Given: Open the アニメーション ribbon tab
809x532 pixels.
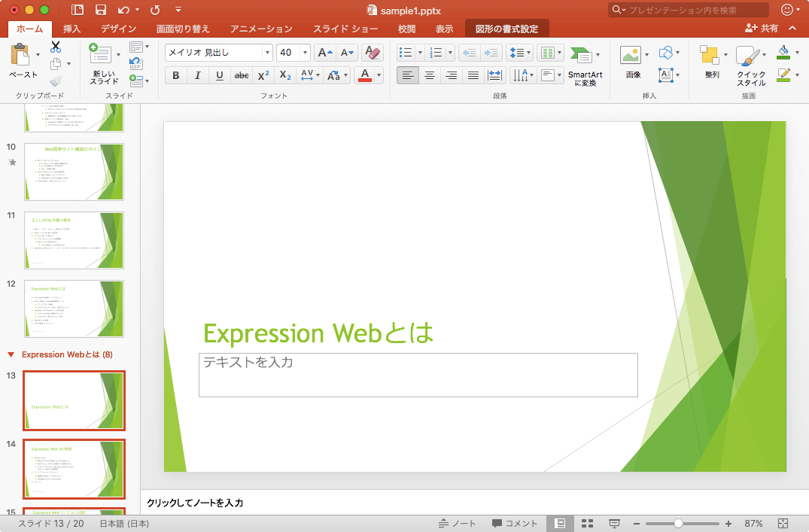Looking at the screenshot, I should [262, 29].
